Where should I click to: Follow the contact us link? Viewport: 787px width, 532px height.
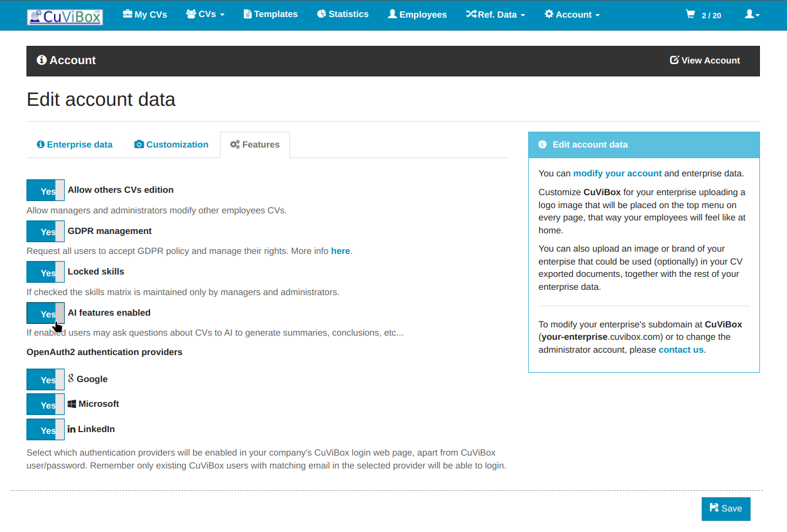coord(681,350)
